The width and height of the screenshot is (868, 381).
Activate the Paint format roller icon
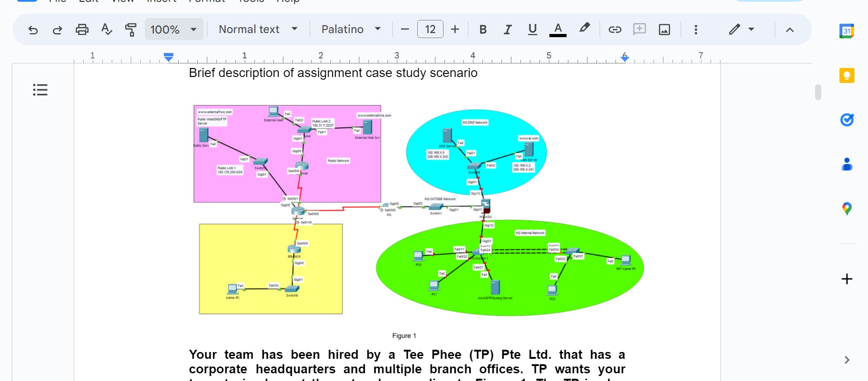(131, 30)
